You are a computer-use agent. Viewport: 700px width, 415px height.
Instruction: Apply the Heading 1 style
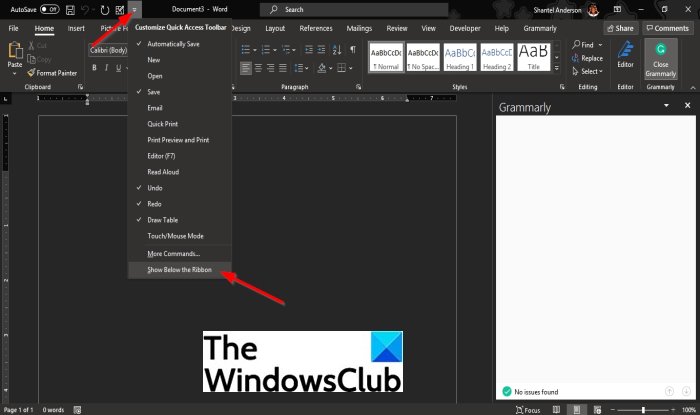pyautogui.click(x=460, y=57)
